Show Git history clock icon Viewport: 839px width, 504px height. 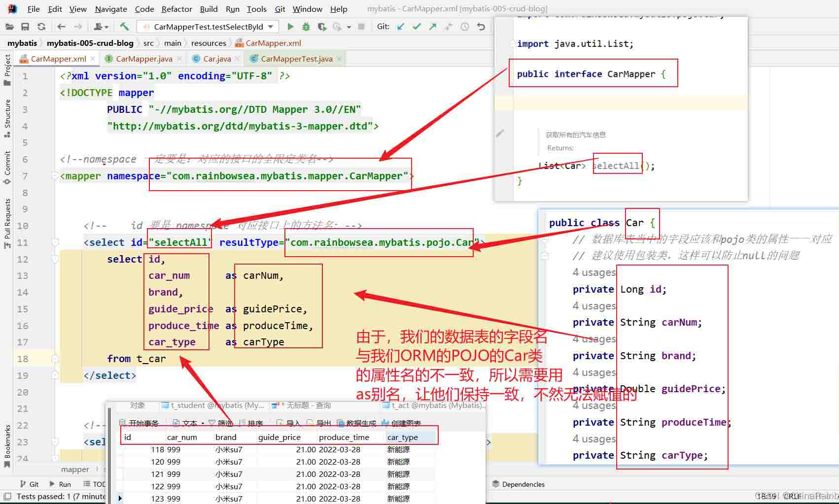point(464,27)
